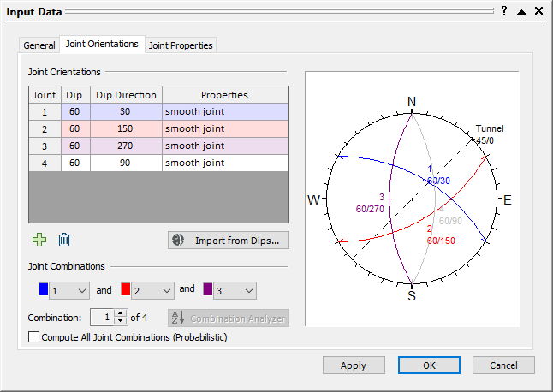Click the 60/30 label on stereonet
The image size is (553, 392).
coord(438,181)
